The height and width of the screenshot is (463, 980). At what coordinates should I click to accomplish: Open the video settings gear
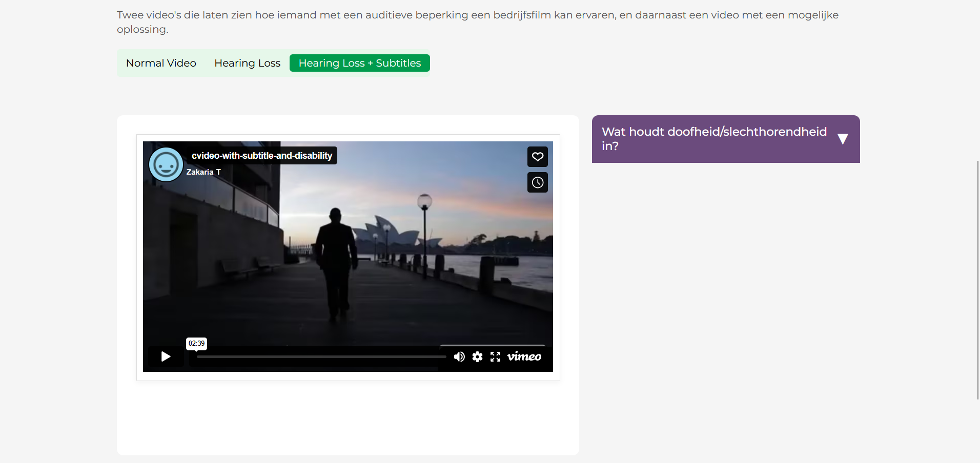(477, 357)
